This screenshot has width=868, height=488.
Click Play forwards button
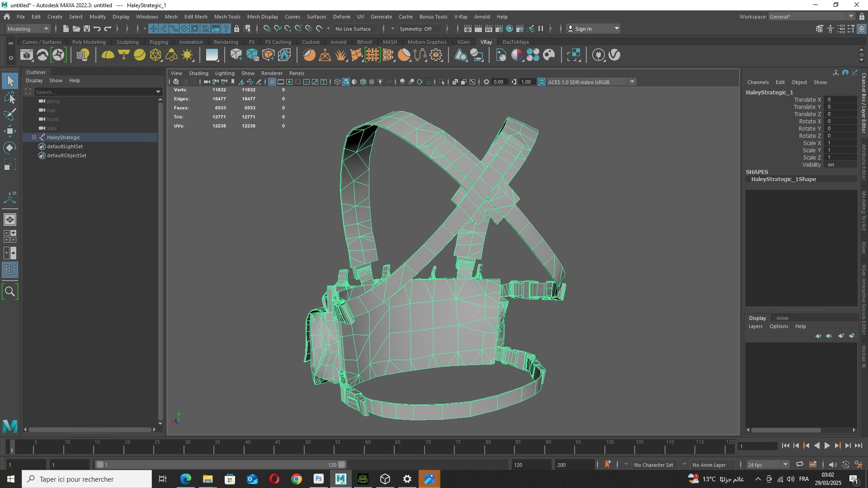(827, 446)
